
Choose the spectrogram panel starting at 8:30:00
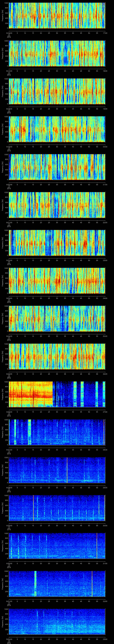click(57, 546)
